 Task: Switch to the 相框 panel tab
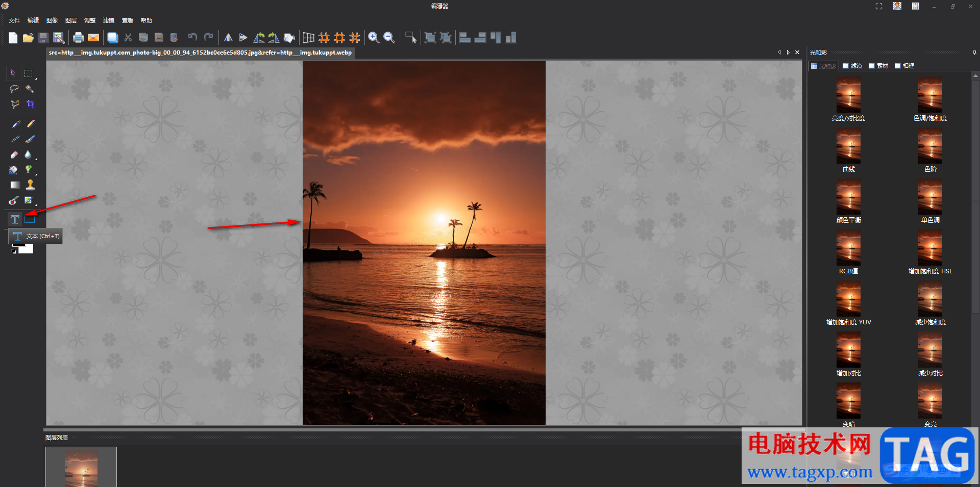tap(904, 66)
